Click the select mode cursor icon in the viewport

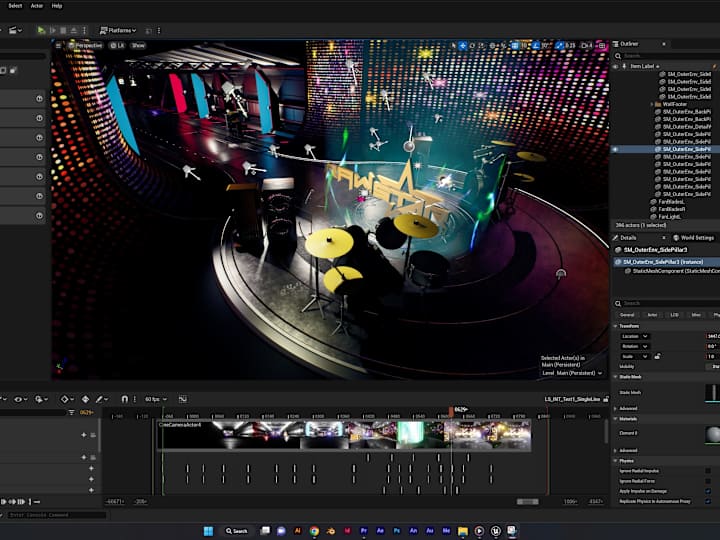coord(454,45)
